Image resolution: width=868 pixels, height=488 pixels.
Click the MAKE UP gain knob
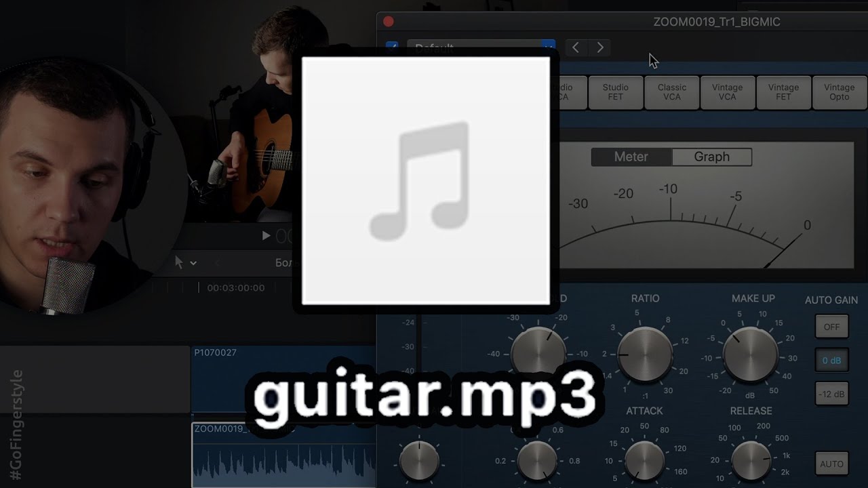[750, 354]
